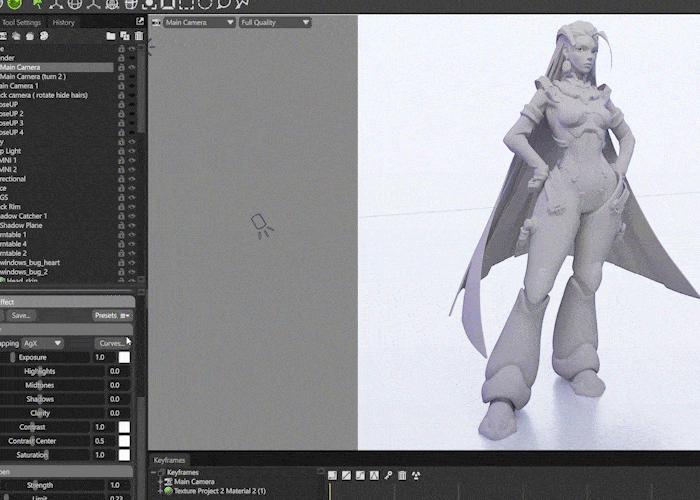Switch to the Tool Settings tab
This screenshot has height=500, width=700.
click(x=21, y=22)
